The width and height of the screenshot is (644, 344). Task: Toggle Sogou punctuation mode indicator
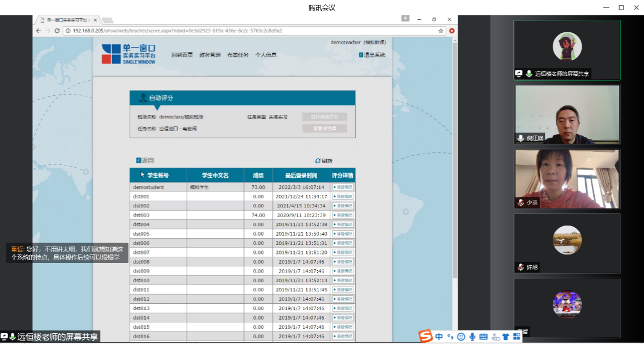(x=450, y=337)
